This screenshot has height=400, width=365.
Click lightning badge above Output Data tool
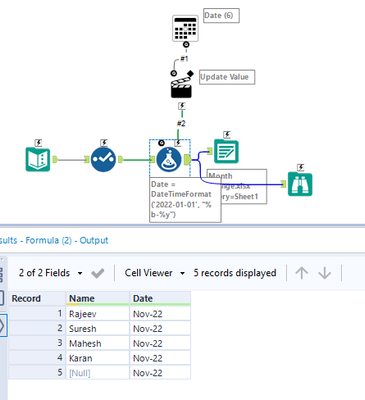pyautogui.click(x=227, y=134)
